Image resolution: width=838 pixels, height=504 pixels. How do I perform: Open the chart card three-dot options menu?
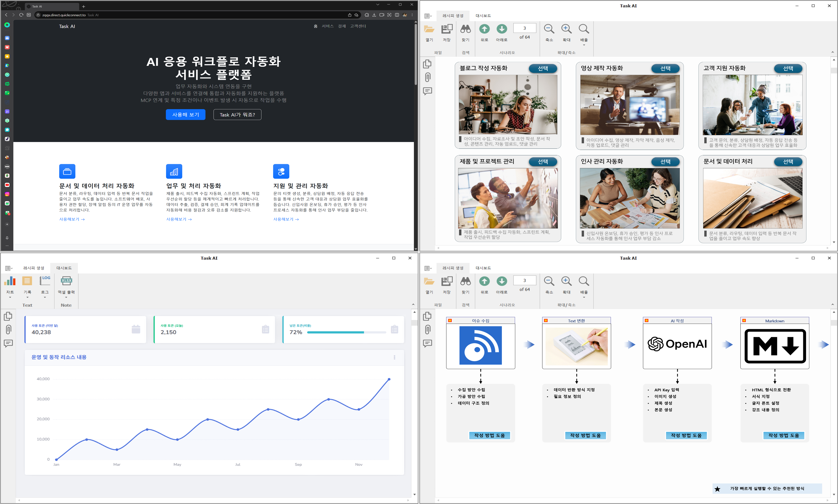(x=394, y=357)
